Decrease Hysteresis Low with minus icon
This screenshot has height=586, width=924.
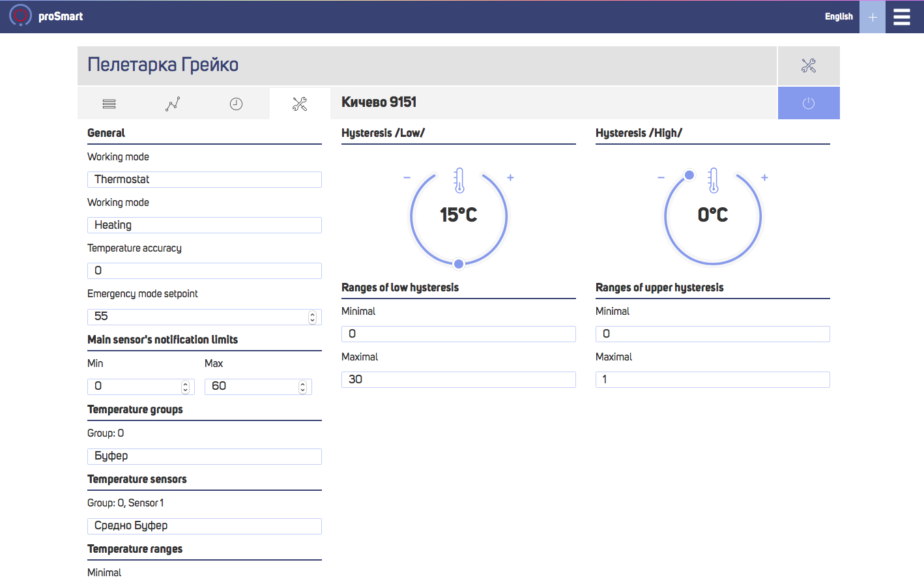pyautogui.click(x=407, y=177)
